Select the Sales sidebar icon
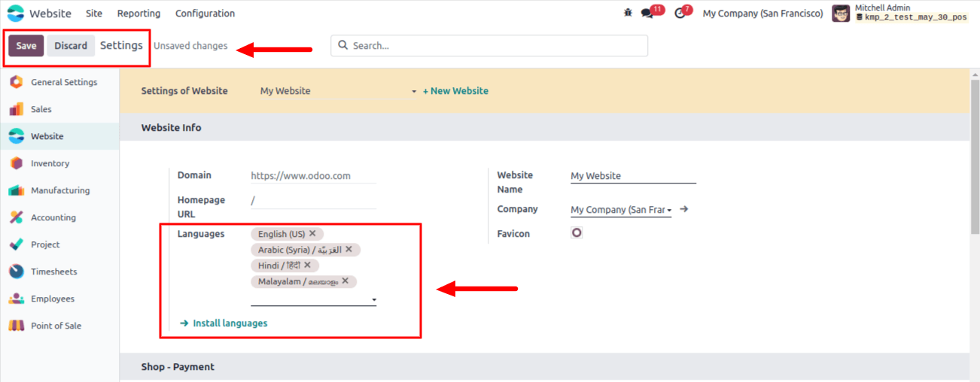Image resolution: width=980 pixels, height=382 pixels. (17, 109)
